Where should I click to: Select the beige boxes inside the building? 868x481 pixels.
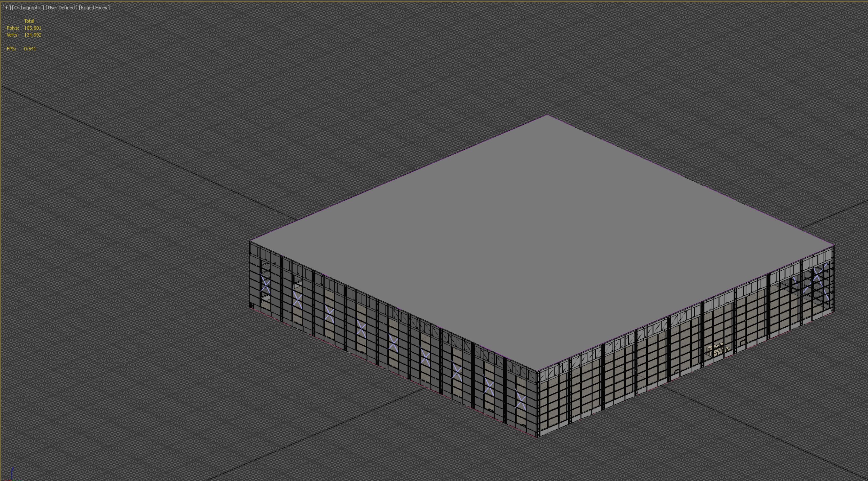(718, 349)
